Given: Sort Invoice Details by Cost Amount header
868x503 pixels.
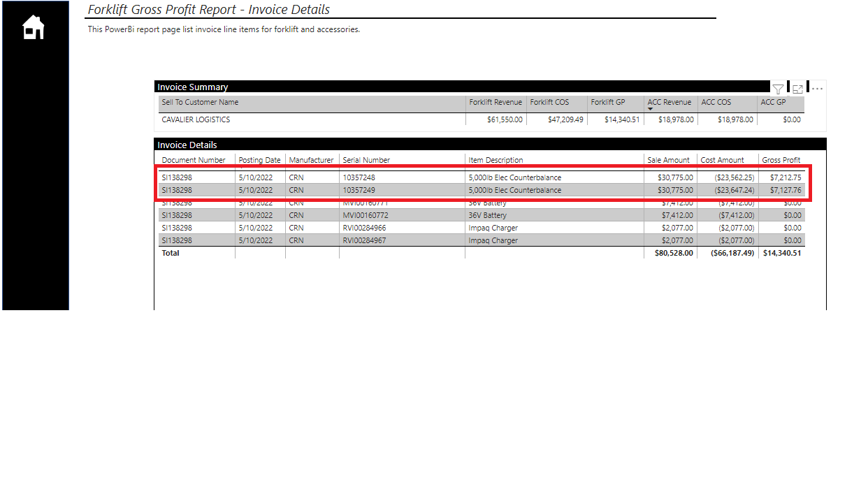Looking at the screenshot, I should pyautogui.click(x=722, y=160).
